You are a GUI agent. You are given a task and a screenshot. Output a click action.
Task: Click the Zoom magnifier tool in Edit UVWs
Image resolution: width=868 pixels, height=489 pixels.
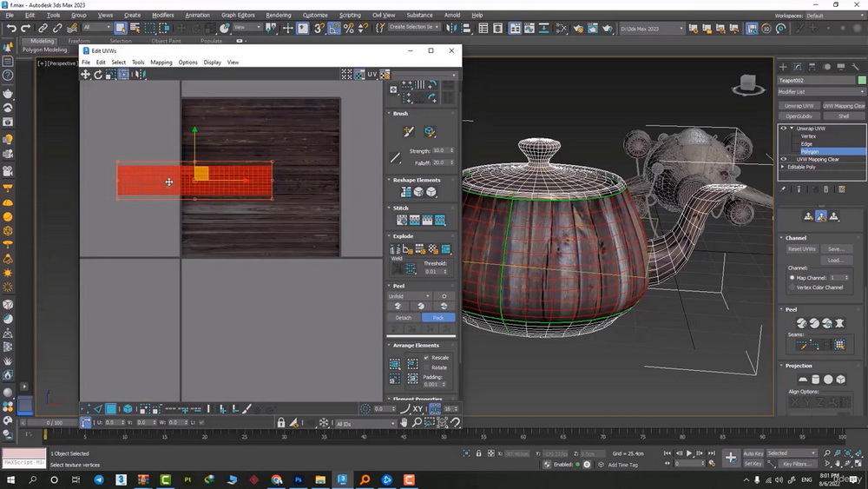pyautogui.click(x=417, y=422)
